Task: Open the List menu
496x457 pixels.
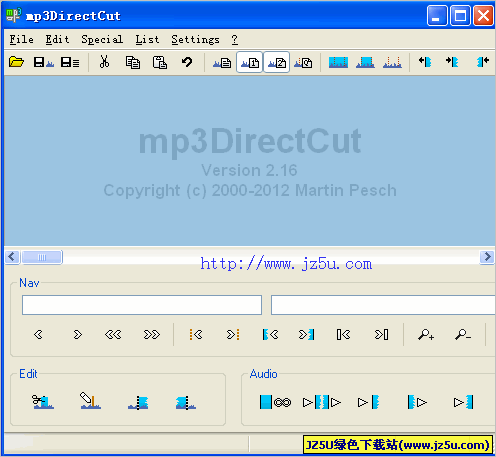Action: tap(147, 39)
